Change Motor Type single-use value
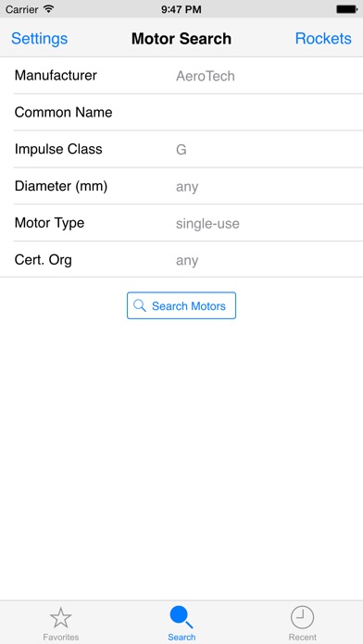 (207, 224)
